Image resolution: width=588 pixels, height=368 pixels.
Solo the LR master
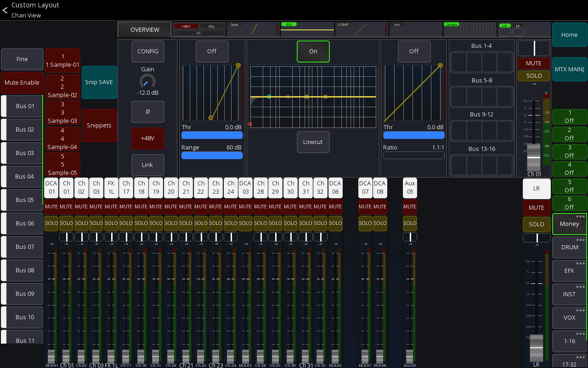click(x=536, y=224)
